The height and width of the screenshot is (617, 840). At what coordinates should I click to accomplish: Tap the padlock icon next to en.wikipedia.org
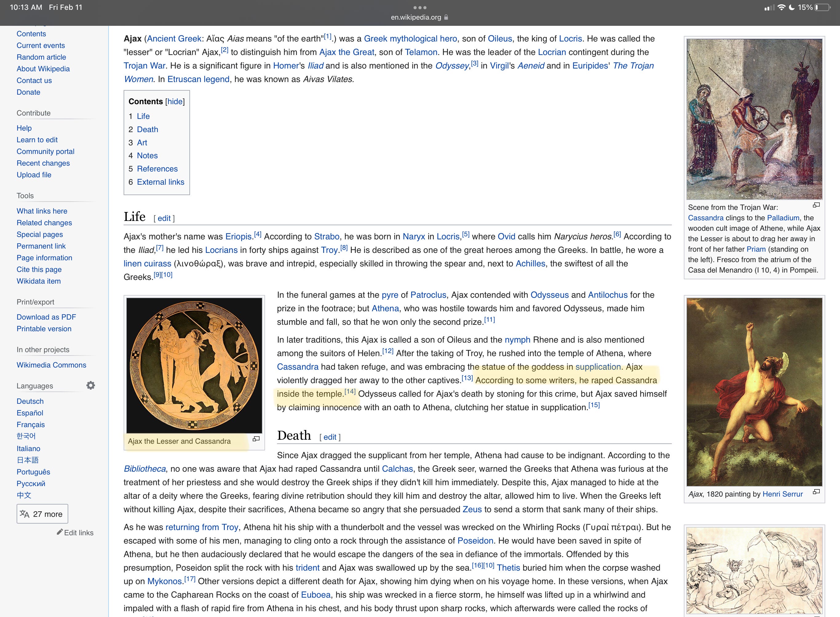446,17
